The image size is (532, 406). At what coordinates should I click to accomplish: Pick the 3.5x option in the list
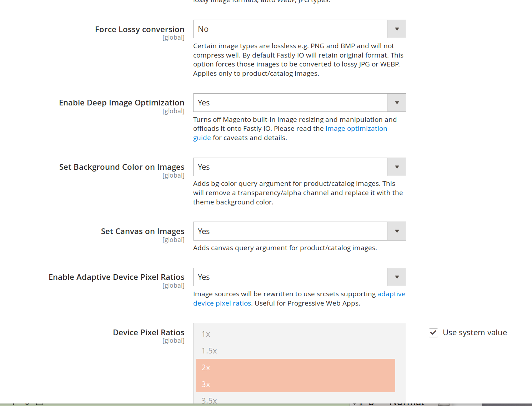pyautogui.click(x=209, y=400)
